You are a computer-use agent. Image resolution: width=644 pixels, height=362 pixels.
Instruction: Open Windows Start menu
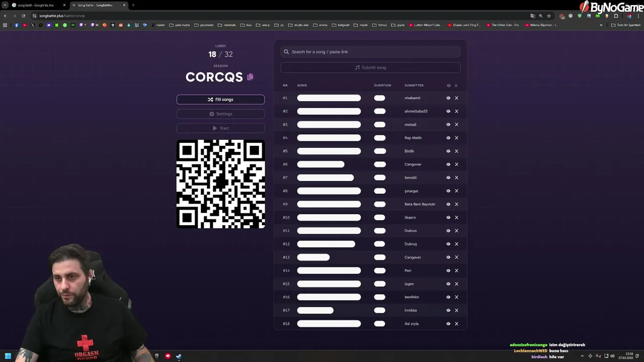tap(8, 356)
